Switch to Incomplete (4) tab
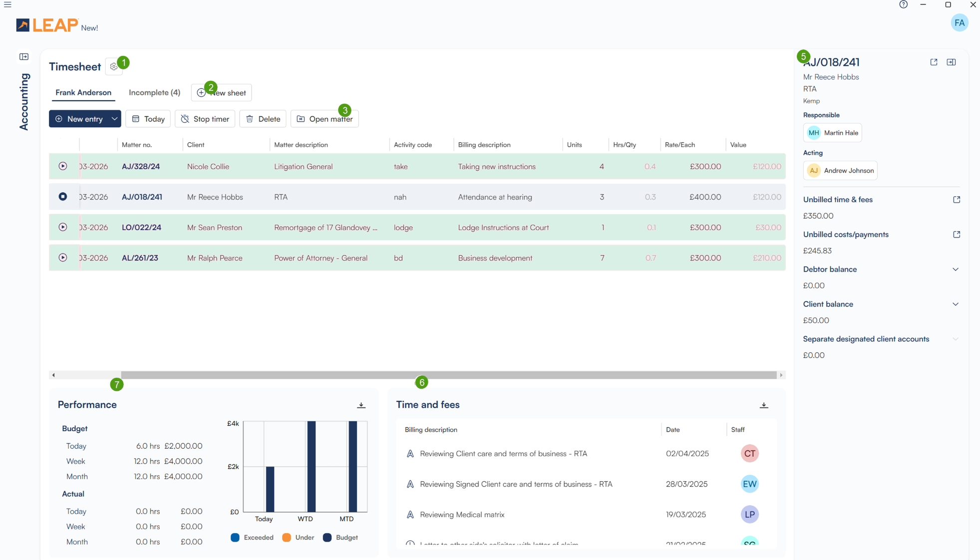This screenshot has height=560, width=980. pyautogui.click(x=154, y=92)
